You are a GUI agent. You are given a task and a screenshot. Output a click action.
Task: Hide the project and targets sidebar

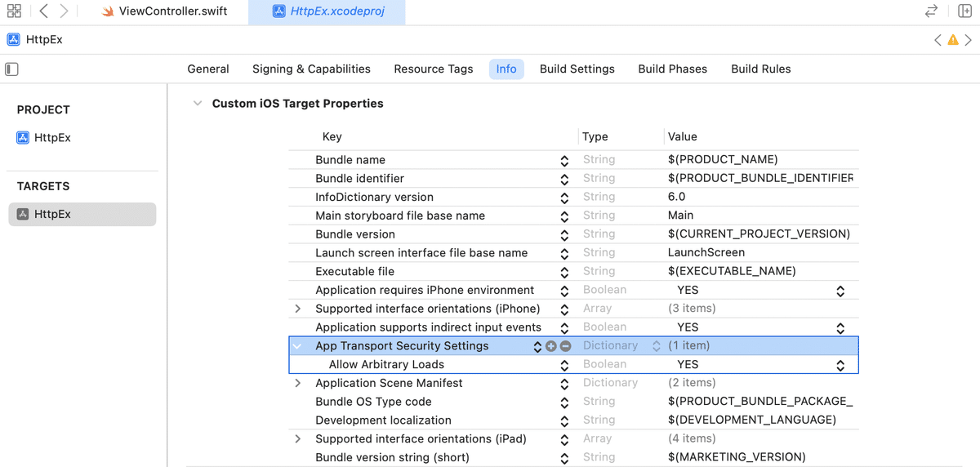[12, 69]
